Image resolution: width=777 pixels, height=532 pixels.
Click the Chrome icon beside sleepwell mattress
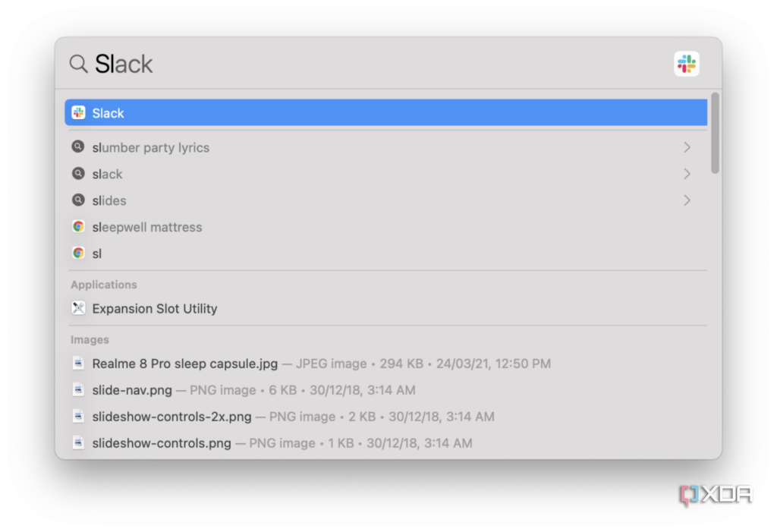(78, 227)
